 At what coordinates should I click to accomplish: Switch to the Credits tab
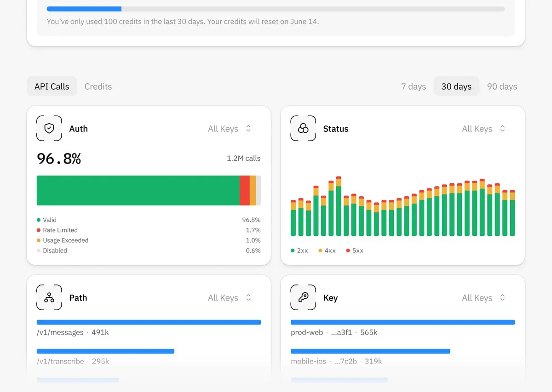click(98, 86)
